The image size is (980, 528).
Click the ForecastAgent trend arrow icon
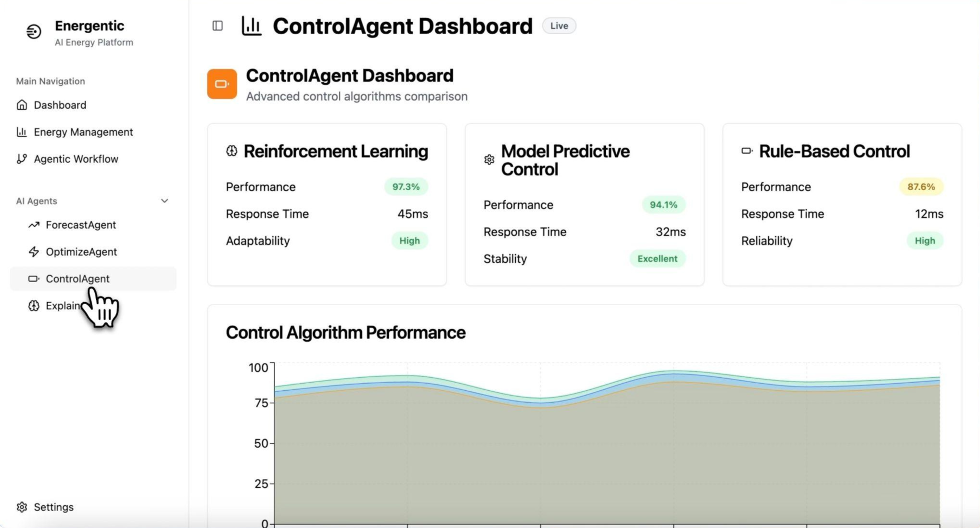[34, 225]
